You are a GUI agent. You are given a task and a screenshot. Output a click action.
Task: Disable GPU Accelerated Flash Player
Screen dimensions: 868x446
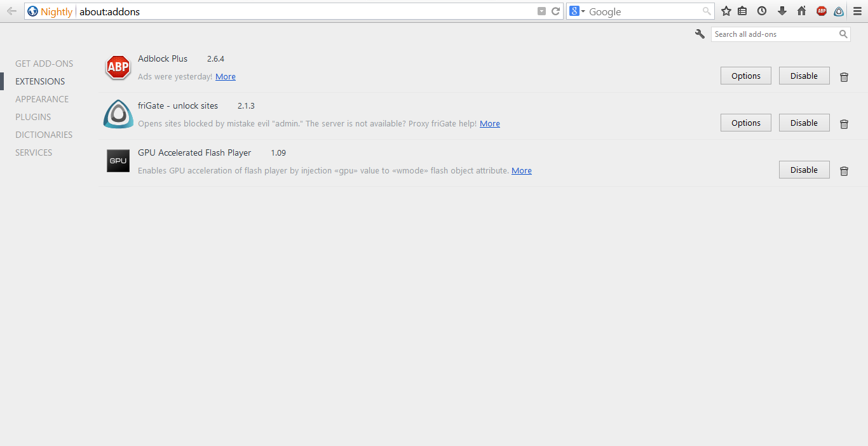[804, 170]
